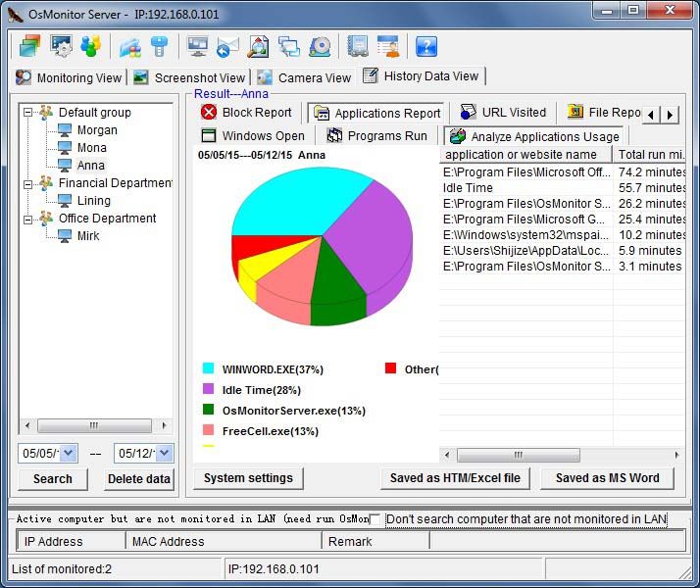Open the Windows Open sub-tab
The width and height of the screenshot is (700, 588).
coord(253,135)
